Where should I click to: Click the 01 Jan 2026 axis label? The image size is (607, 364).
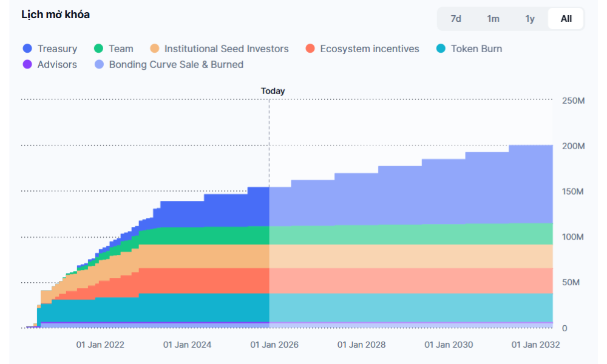coord(274,345)
